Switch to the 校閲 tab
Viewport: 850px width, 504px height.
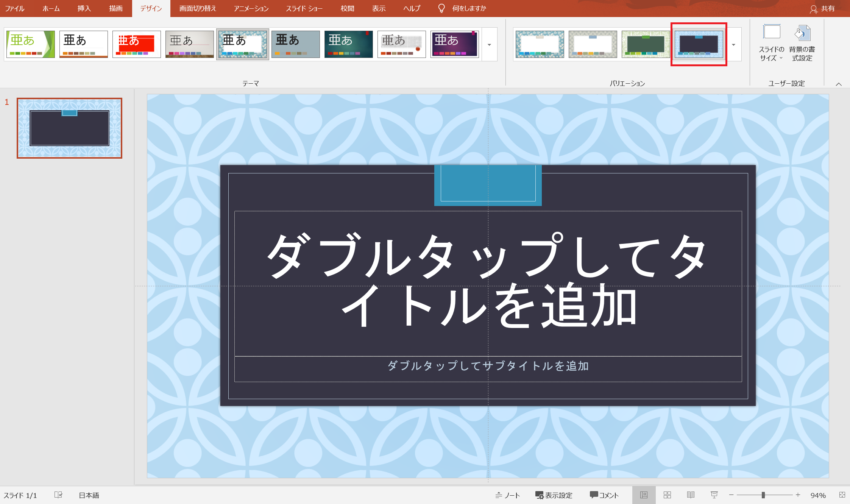click(x=347, y=8)
